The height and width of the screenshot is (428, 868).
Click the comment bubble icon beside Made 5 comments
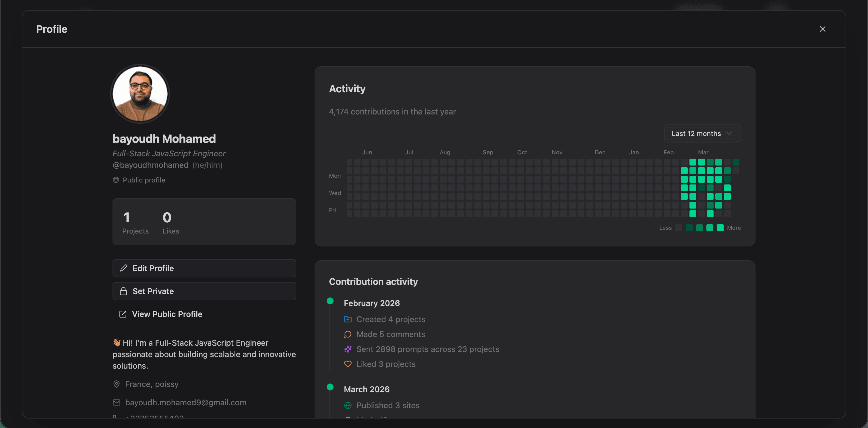(x=348, y=334)
